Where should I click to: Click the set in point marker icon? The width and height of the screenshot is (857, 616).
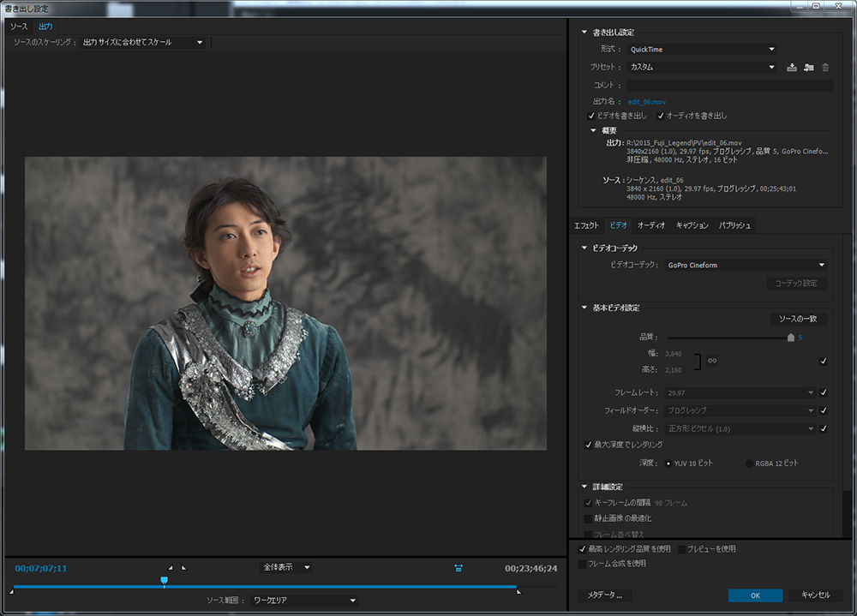pyautogui.click(x=170, y=567)
